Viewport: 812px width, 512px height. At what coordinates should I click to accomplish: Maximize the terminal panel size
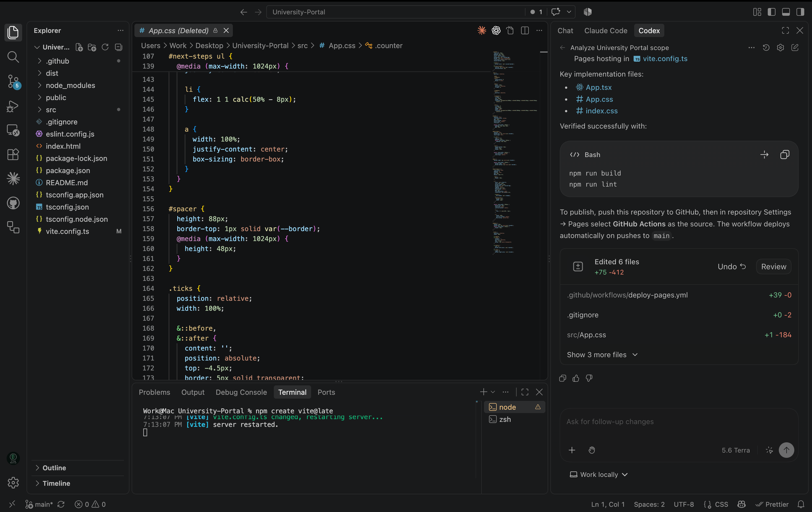click(525, 392)
